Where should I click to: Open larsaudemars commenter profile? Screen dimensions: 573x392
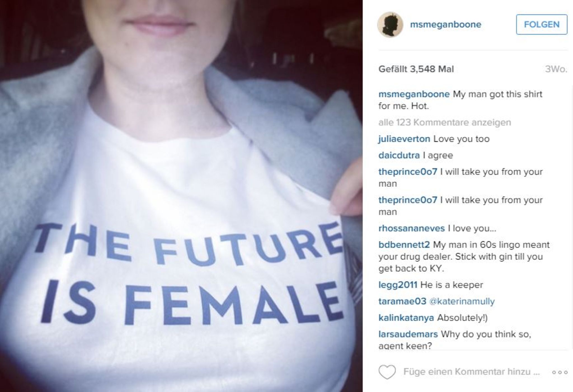408,334
